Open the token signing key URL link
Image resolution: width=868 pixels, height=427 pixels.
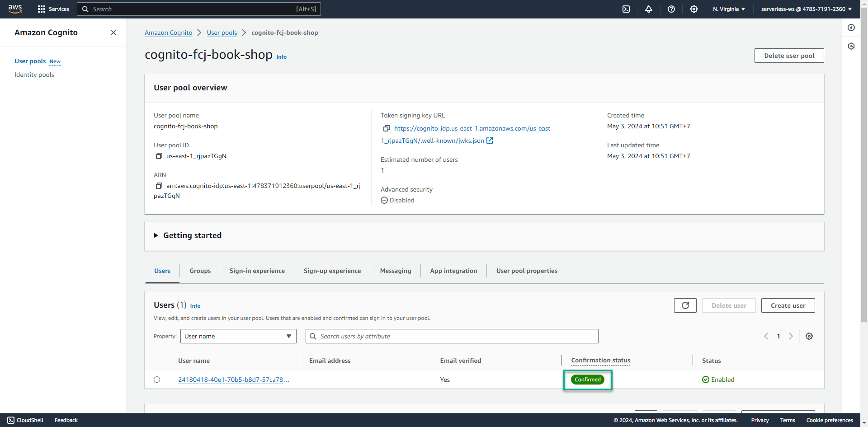tap(467, 134)
